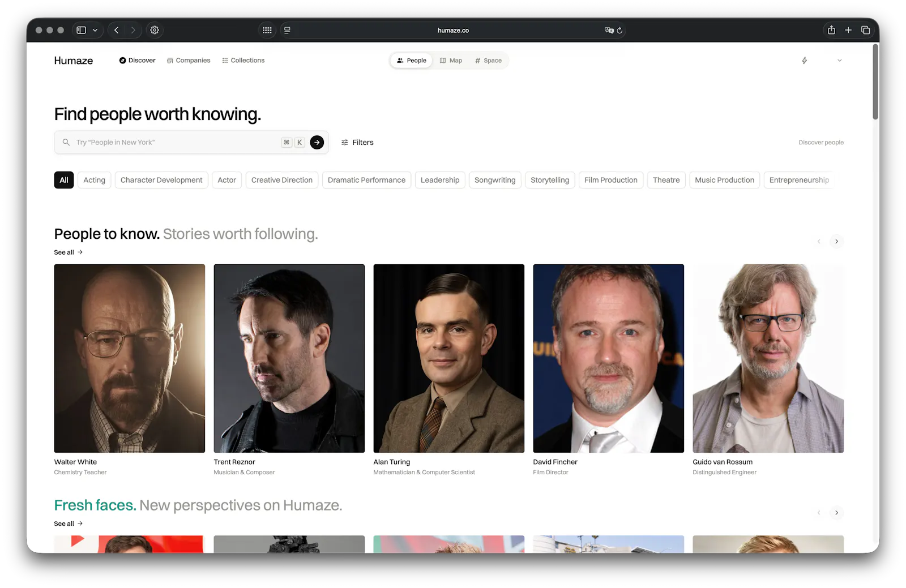Open a new tab with the plus icon

click(x=848, y=30)
